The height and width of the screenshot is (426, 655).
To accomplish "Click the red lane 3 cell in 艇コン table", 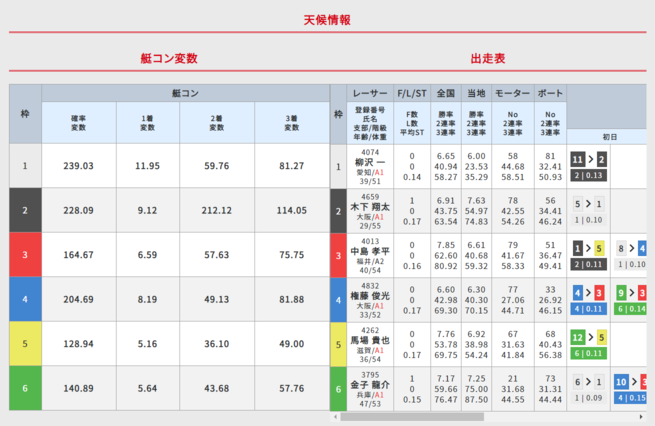I will (x=25, y=255).
